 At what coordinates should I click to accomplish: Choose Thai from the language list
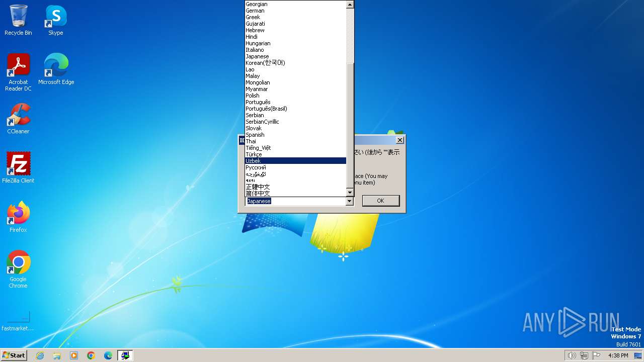click(x=295, y=141)
